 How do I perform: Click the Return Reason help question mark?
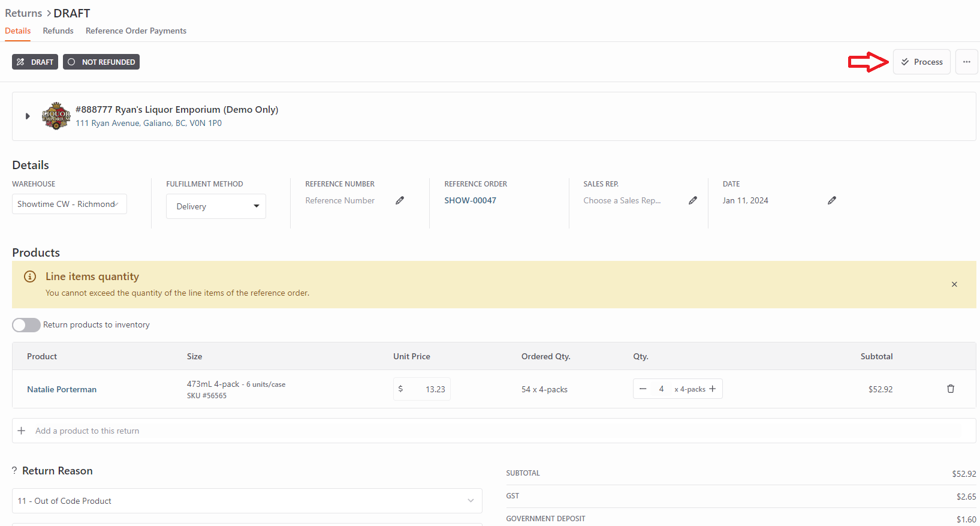coord(14,471)
